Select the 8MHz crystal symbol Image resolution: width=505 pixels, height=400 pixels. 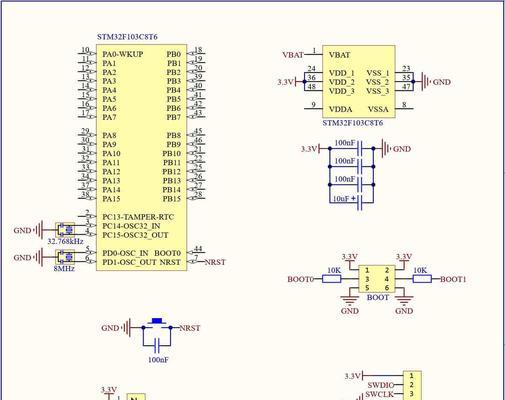click(65, 257)
